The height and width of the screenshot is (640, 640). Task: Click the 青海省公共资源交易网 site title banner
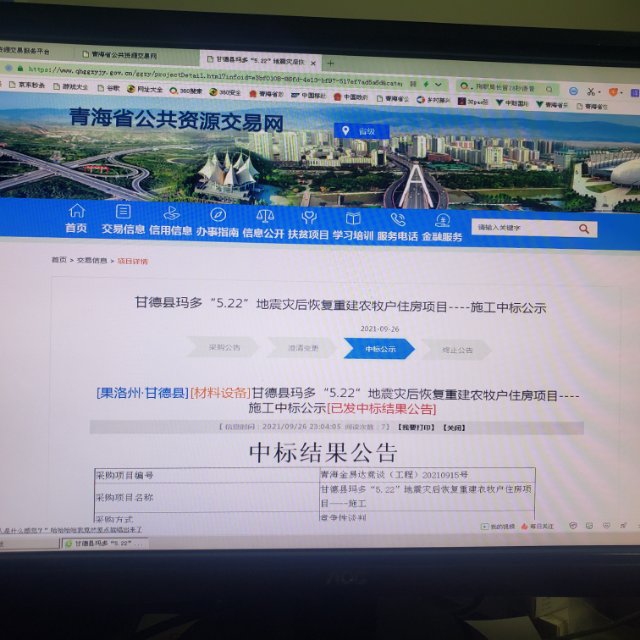pyautogui.click(x=176, y=120)
